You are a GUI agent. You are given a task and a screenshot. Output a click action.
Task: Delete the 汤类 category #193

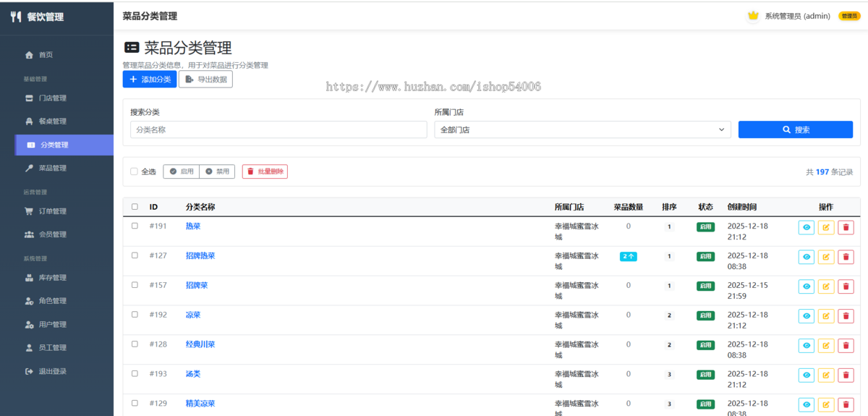point(846,375)
